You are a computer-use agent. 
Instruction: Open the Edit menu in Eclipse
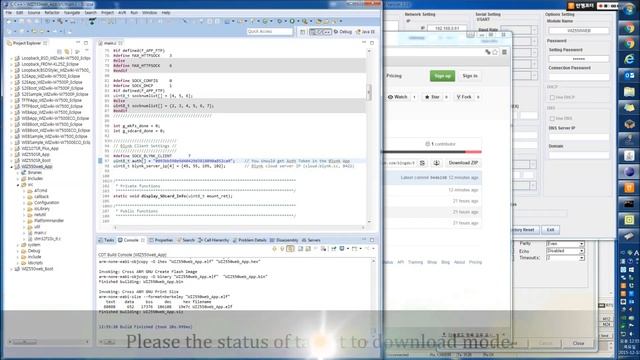pos(19,13)
